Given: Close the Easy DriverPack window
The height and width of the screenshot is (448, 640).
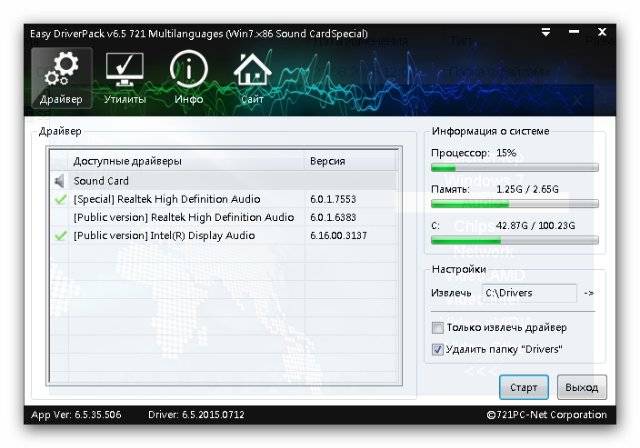Looking at the screenshot, I should 602,32.
